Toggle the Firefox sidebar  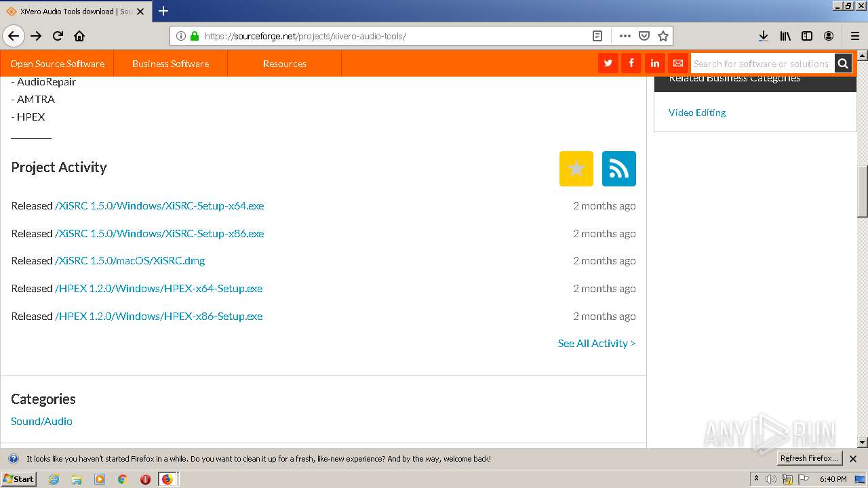807,36
